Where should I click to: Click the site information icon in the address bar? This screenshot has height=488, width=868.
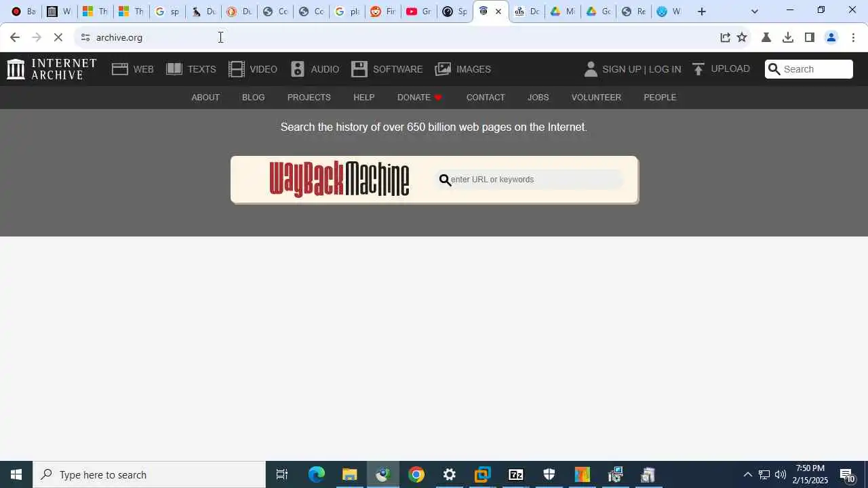pos(85,37)
